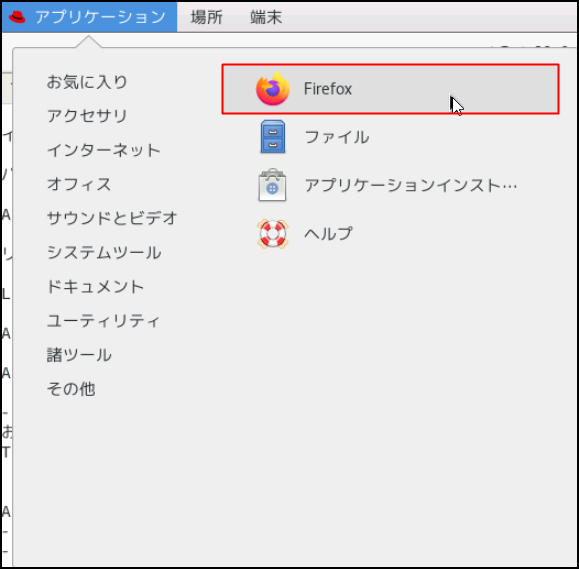Screen dimensions: 579x569
Task: Open the アプリケーション menu
Action: pyautogui.click(x=90, y=17)
